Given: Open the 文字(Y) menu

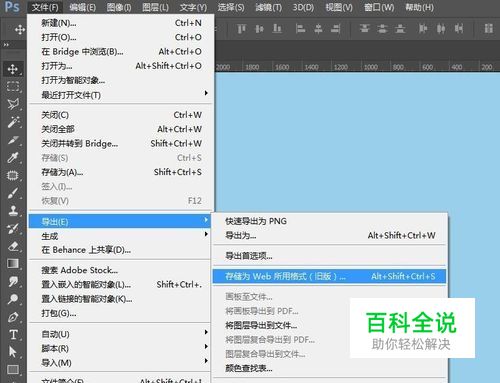Looking at the screenshot, I should click(x=193, y=7).
